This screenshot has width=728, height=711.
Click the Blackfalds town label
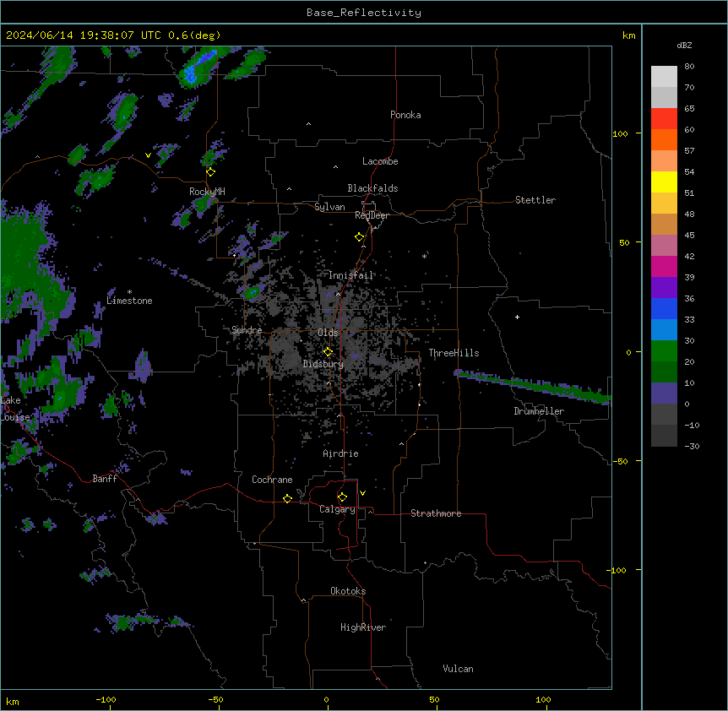pos(372,188)
